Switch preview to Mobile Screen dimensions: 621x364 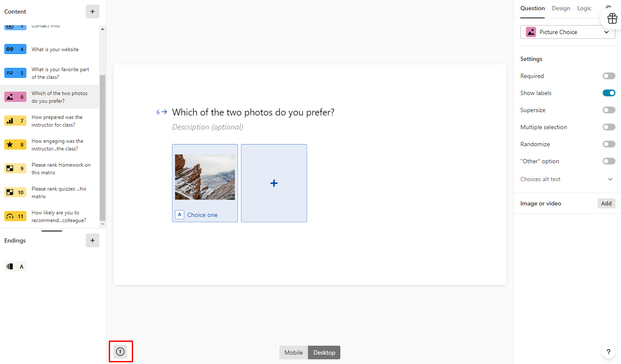[x=293, y=352]
